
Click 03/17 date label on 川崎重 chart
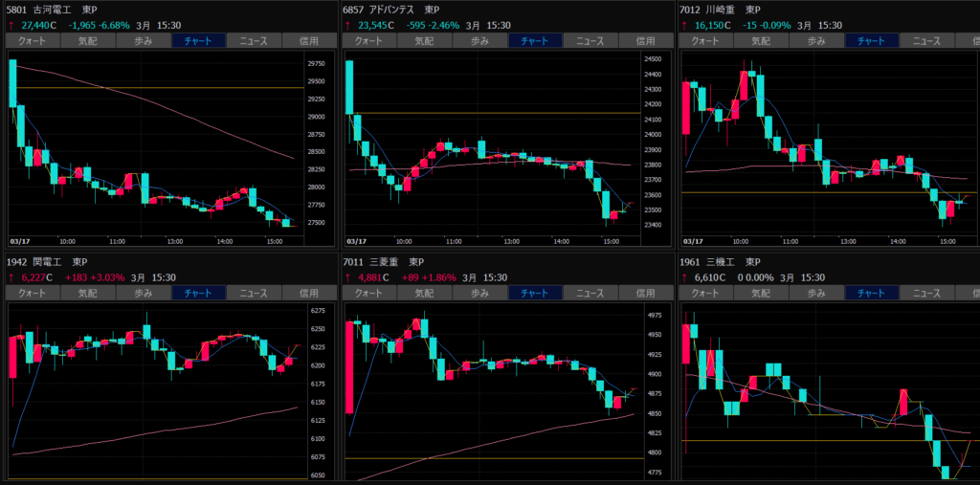point(693,242)
